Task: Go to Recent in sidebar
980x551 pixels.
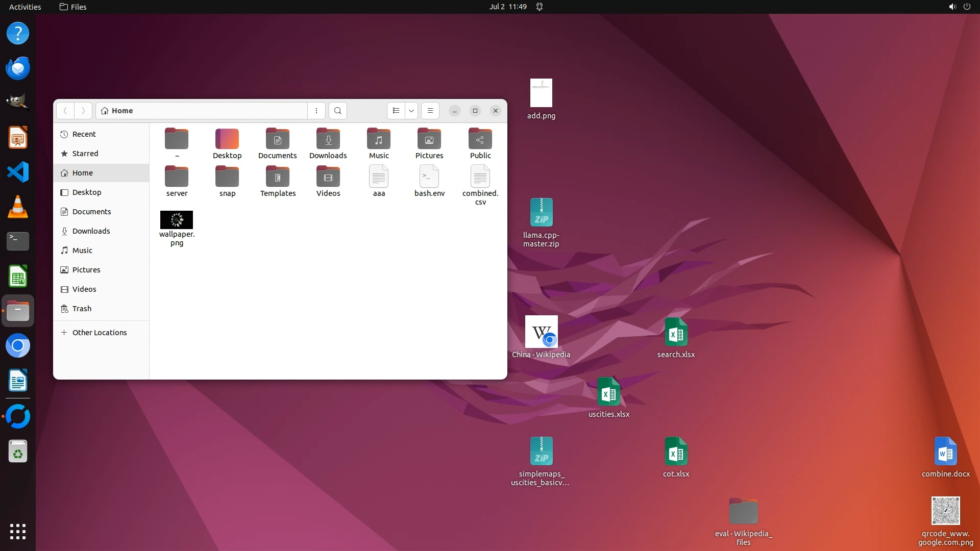Action: click(x=84, y=134)
